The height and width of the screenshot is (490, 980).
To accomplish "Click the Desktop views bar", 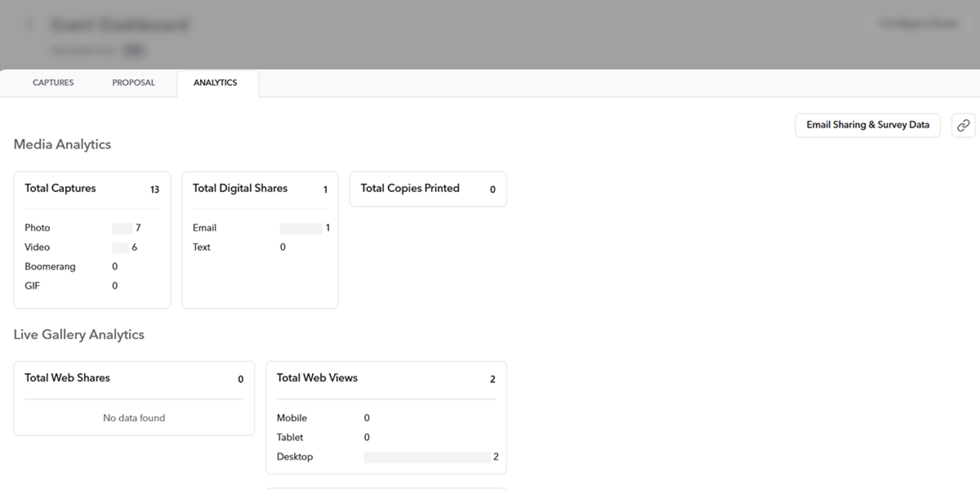I will 427,457.
